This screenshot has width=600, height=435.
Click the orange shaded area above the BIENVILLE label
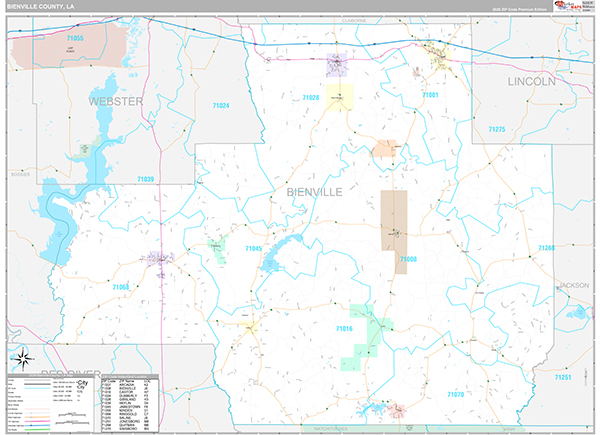tap(385, 150)
